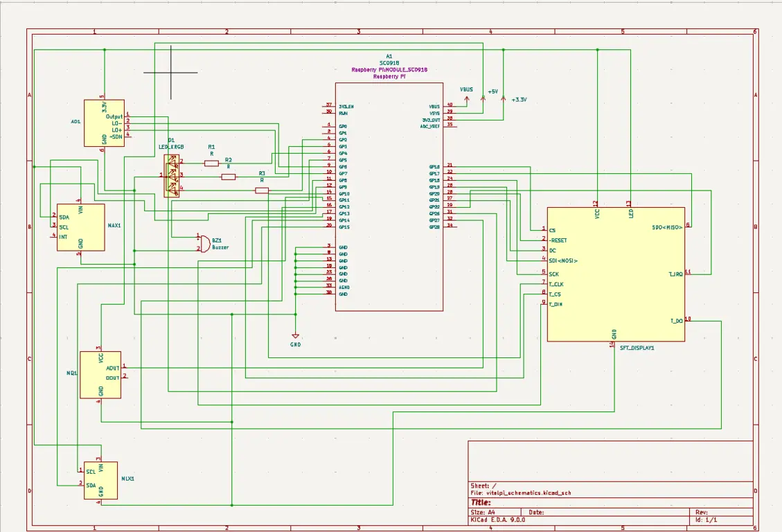
Task: Click the 'MAX1' reference label
Action: point(114,225)
